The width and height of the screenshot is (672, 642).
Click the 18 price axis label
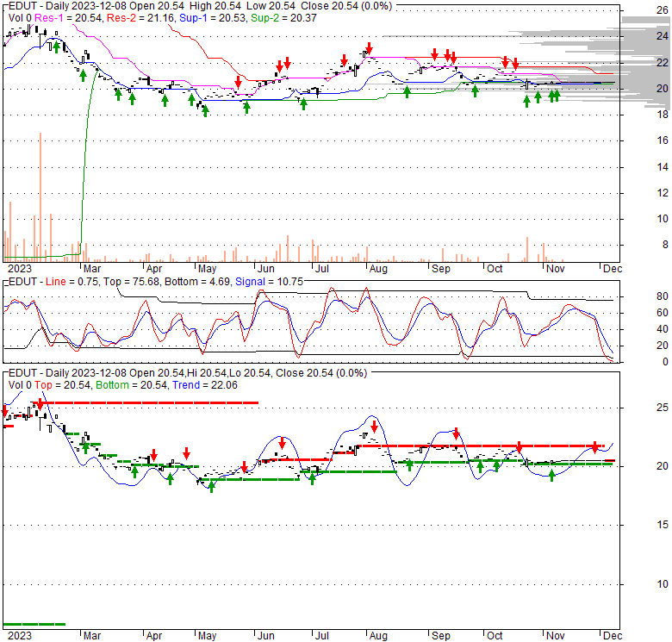click(x=663, y=115)
